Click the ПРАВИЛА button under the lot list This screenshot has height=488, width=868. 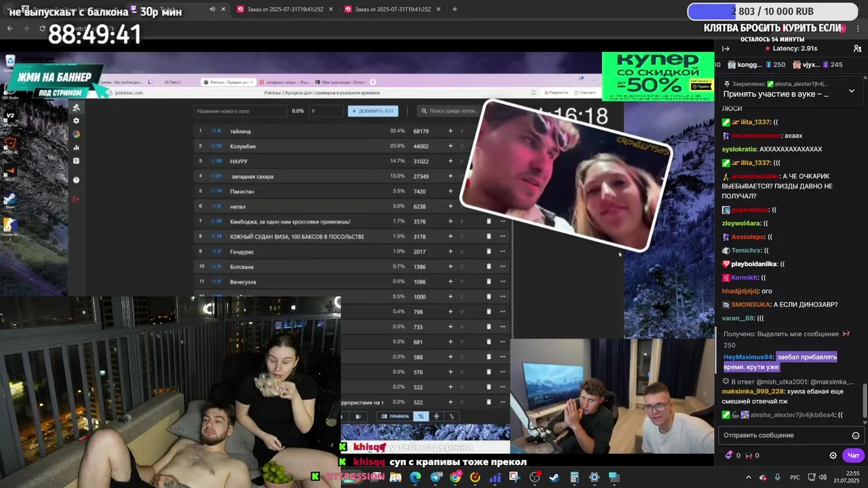(395, 416)
